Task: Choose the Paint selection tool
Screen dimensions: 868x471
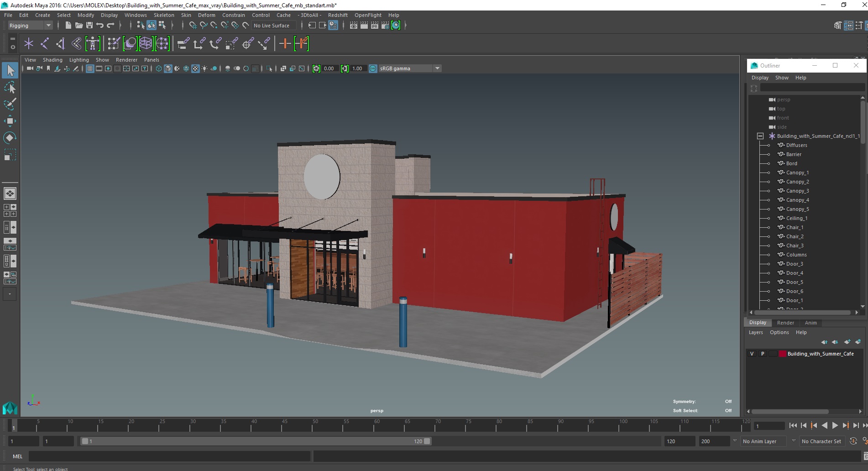Action: point(10,104)
